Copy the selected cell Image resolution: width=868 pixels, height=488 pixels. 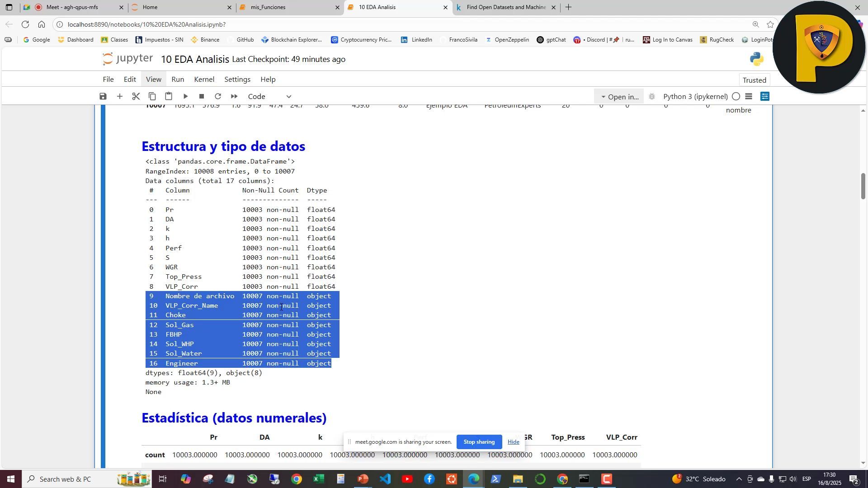coord(152,96)
